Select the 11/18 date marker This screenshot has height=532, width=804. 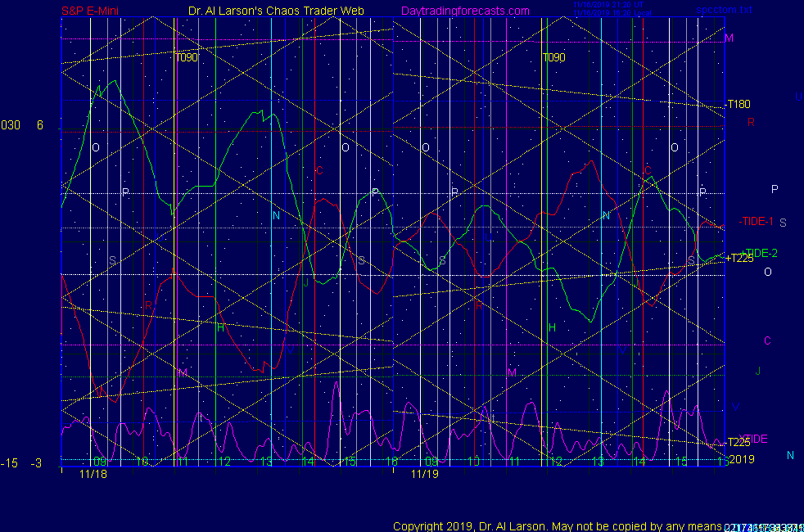pyautogui.click(x=94, y=473)
